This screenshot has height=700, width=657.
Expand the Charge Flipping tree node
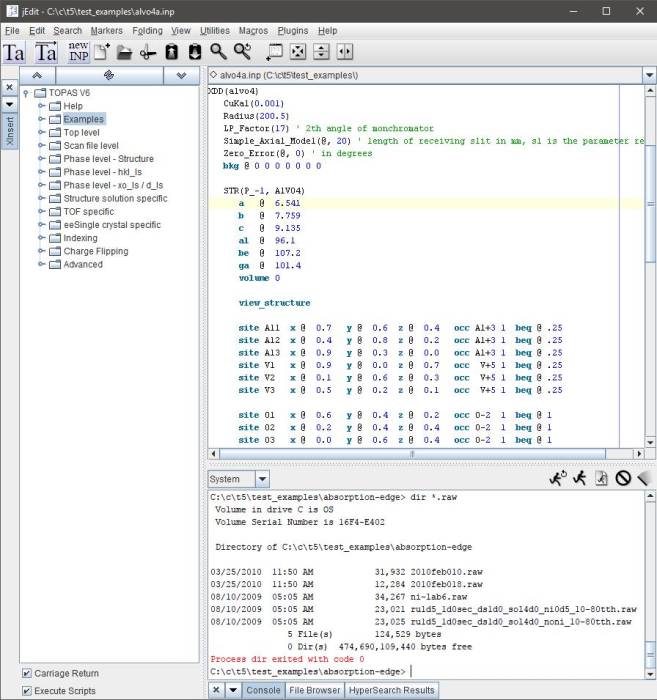[x=42, y=251]
